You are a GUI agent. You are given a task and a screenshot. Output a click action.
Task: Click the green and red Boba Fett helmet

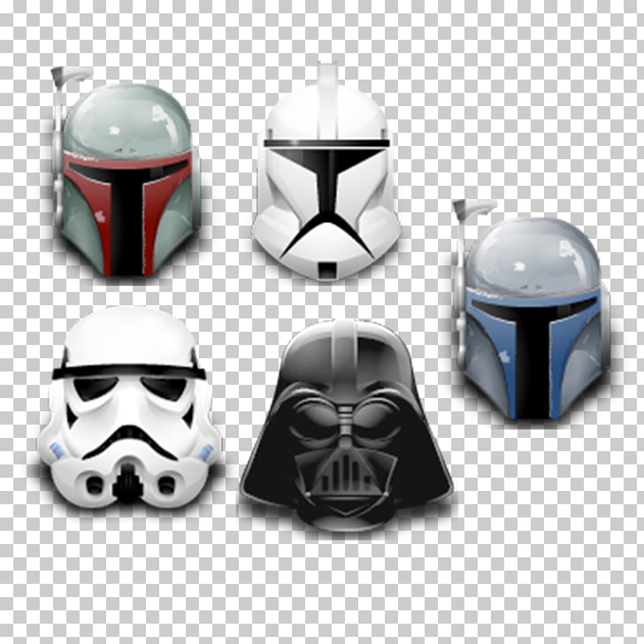(x=126, y=172)
